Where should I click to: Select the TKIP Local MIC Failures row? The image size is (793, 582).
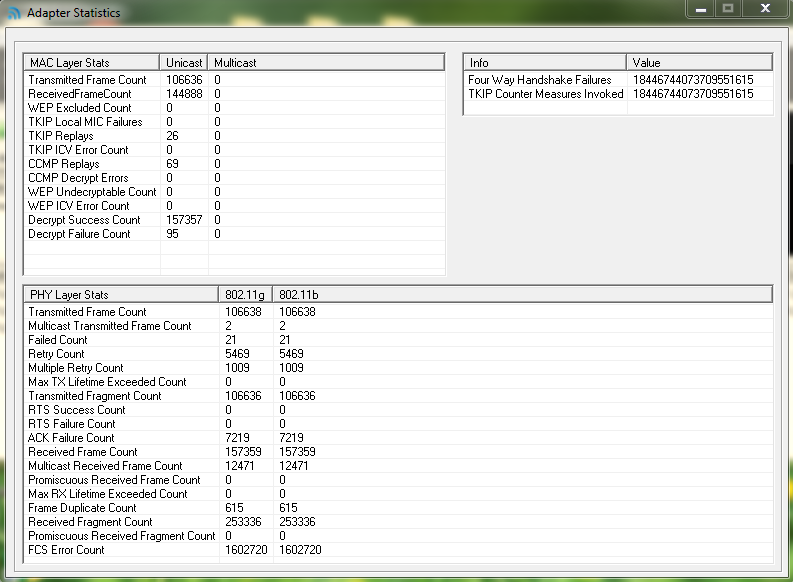click(235, 122)
